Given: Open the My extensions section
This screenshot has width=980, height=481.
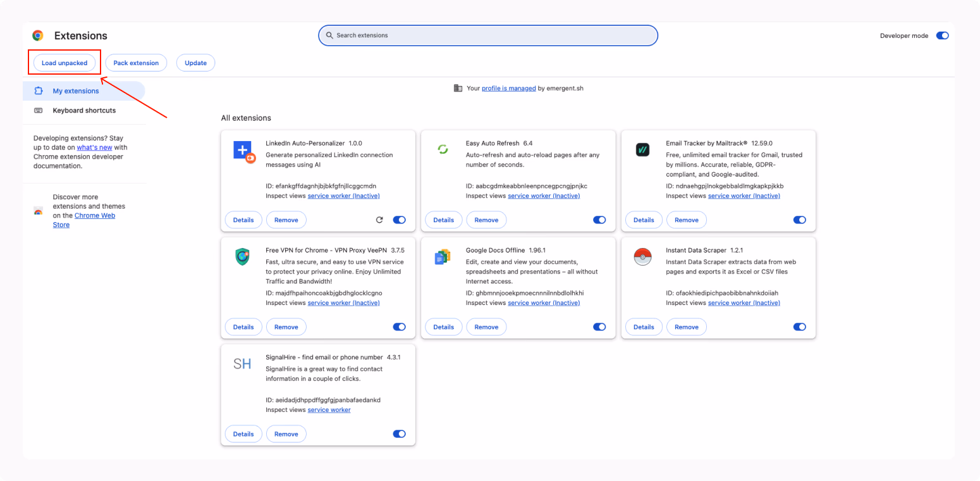Looking at the screenshot, I should [x=83, y=91].
